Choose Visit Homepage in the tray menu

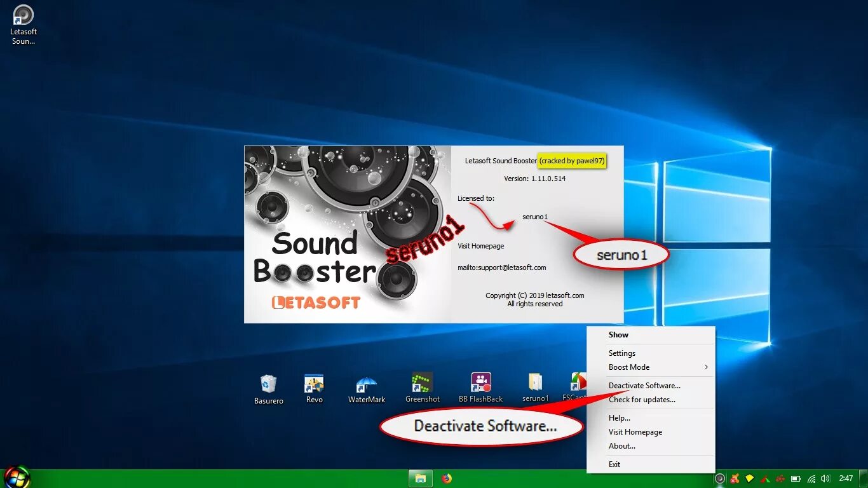(651, 432)
